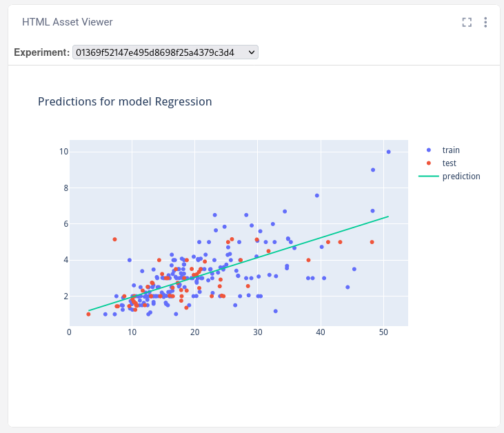
Task: Toggle the train series legend label
Action: tap(451, 150)
